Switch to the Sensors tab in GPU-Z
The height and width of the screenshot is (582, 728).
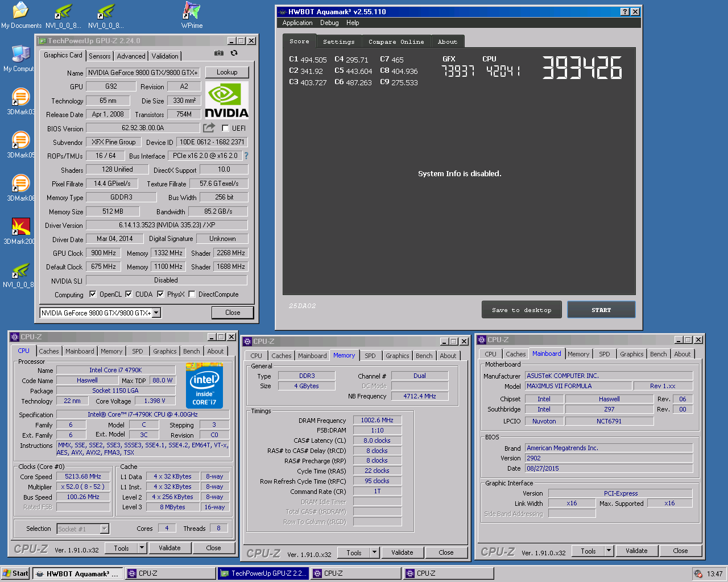(x=100, y=56)
